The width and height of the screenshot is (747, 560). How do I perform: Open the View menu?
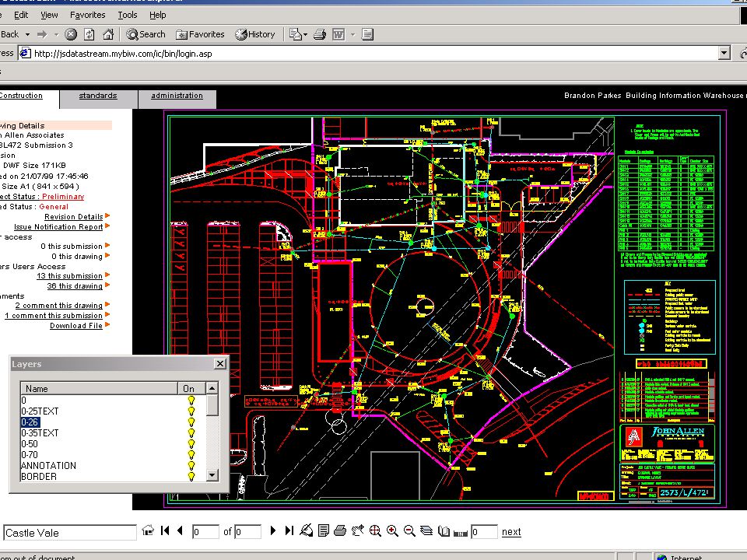click(x=49, y=15)
